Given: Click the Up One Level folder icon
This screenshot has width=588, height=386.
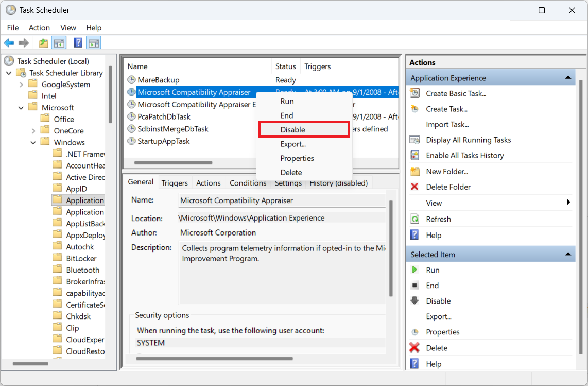Looking at the screenshot, I should (x=44, y=43).
